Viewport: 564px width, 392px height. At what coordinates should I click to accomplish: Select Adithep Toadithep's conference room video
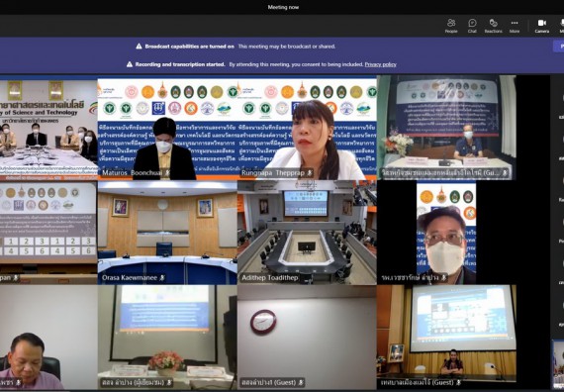[x=307, y=233]
